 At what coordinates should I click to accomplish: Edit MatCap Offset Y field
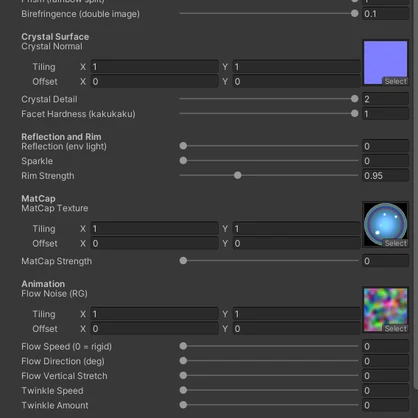(x=296, y=243)
